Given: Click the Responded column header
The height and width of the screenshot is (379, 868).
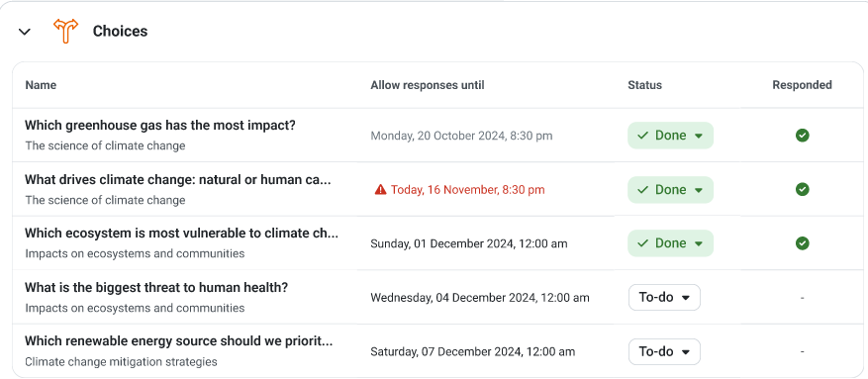Looking at the screenshot, I should [802, 85].
